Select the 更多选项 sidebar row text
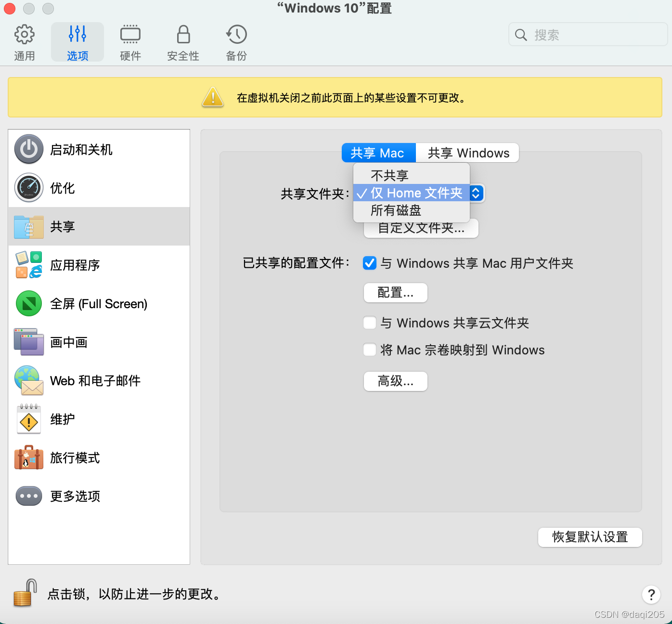Image resolution: width=672 pixels, height=624 pixels. click(75, 496)
